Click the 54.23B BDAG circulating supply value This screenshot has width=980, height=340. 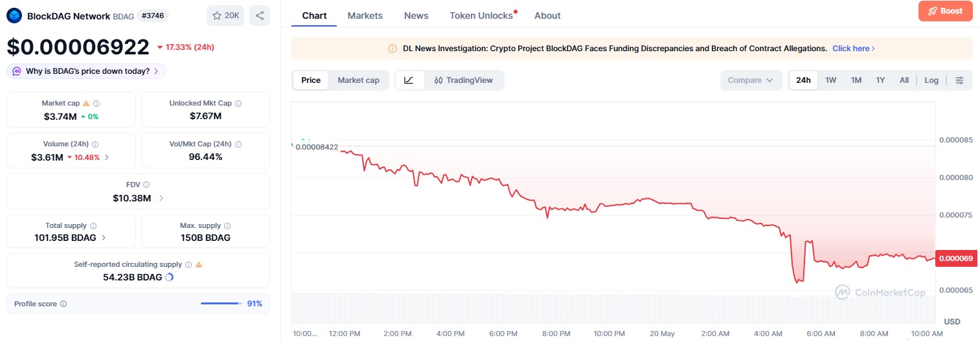pyautogui.click(x=132, y=277)
